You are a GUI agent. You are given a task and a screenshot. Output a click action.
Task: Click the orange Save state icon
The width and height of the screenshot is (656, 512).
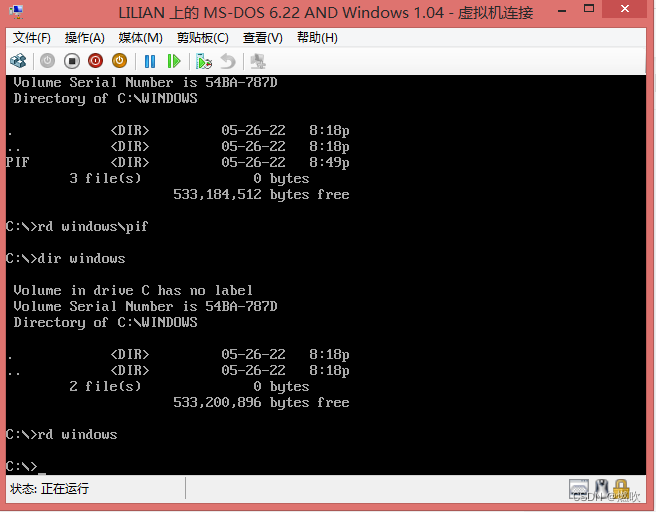[x=119, y=61]
